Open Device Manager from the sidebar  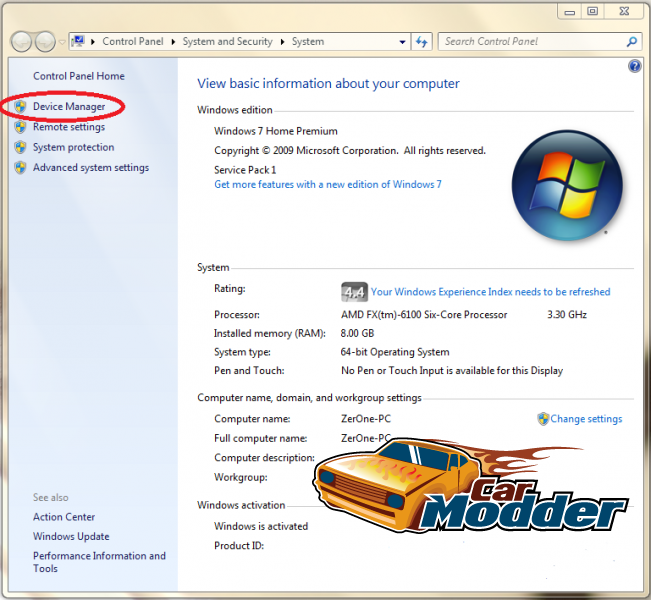point(69,107)
